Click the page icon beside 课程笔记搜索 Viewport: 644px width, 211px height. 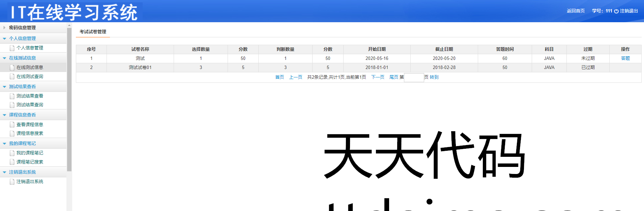(x=12, y=162)
